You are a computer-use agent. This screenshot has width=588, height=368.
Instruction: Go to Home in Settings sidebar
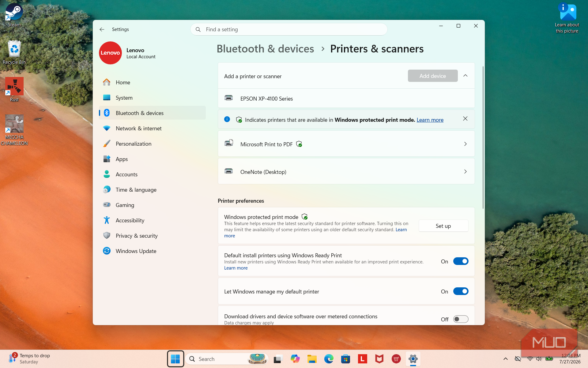tap(152, 82)
